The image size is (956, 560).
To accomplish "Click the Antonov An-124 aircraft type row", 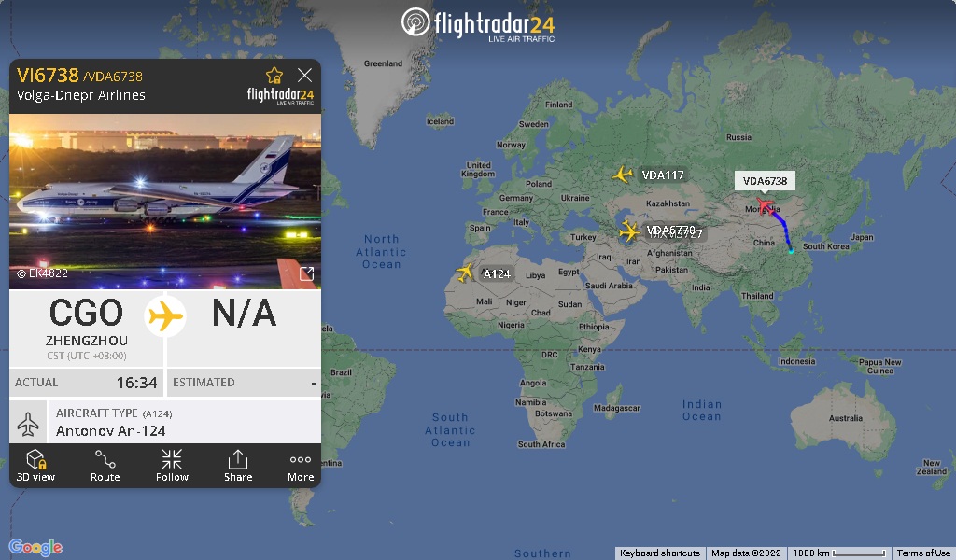I will pos(165,422).
